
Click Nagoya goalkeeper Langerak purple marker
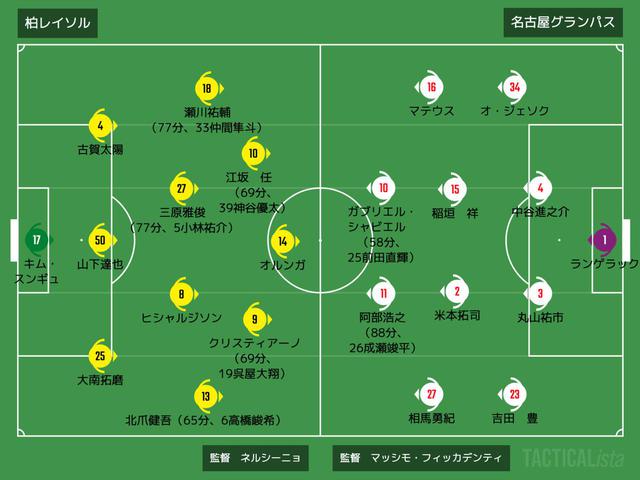click(x=604, y=240)
